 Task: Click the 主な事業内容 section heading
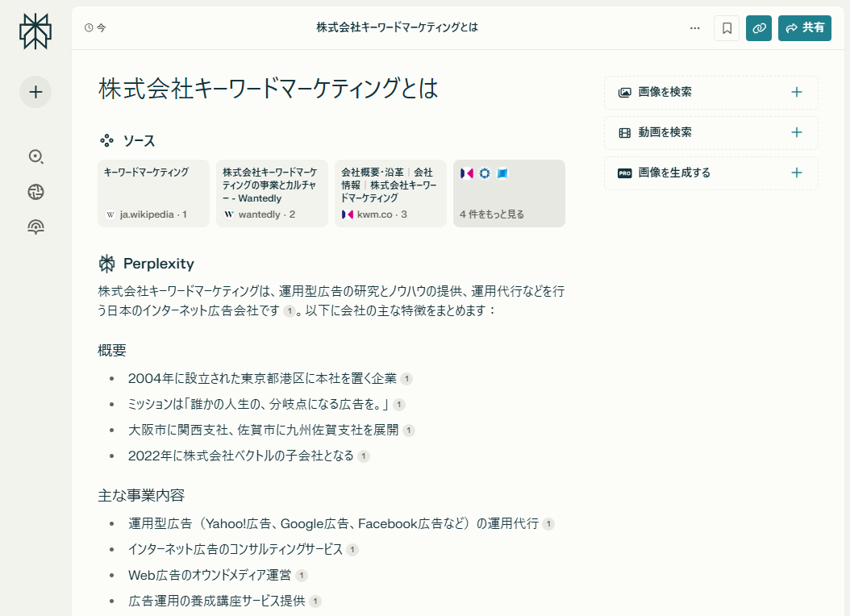[141, 495]
